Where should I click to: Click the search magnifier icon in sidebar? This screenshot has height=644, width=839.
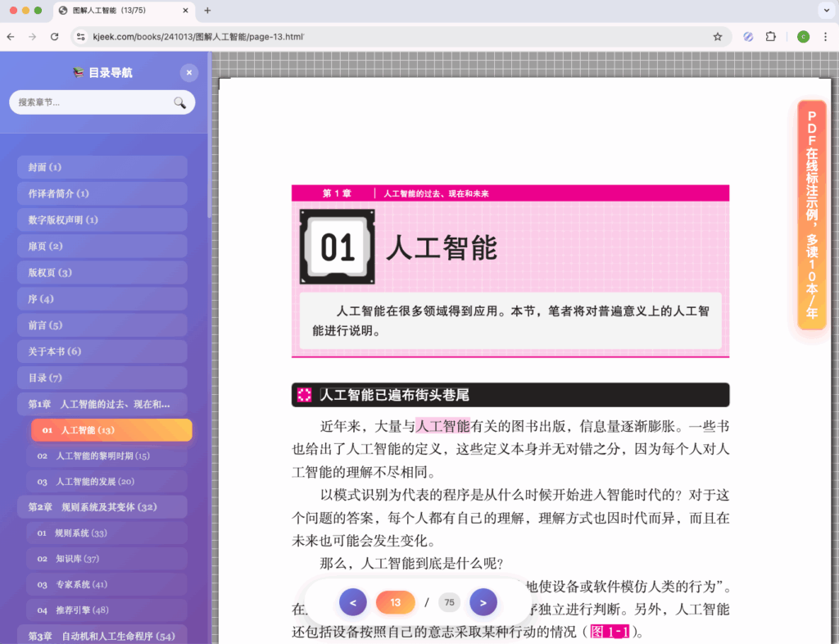click(x=179, y=102)
